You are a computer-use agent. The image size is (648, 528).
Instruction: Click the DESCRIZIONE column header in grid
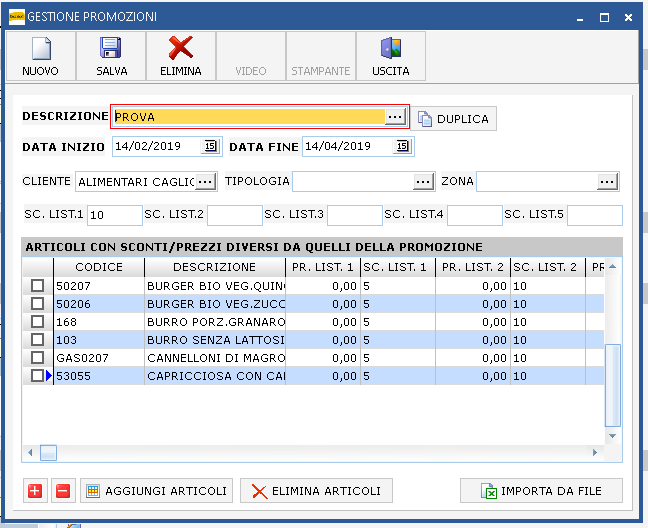[x=215, y=267]
